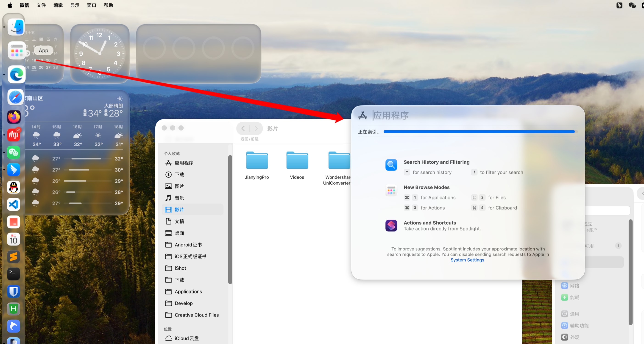The image size is (644, 344).
Task: Open the 窗口 menu
Action: [92, 5]
